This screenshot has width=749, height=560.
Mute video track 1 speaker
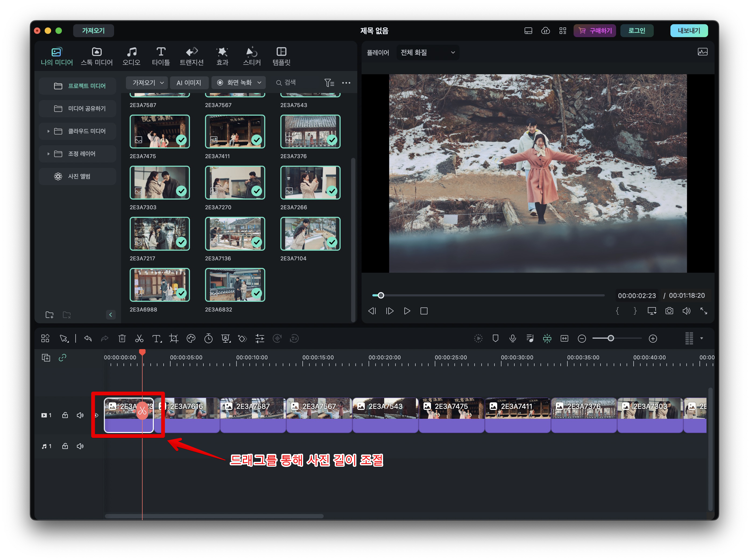80,415
